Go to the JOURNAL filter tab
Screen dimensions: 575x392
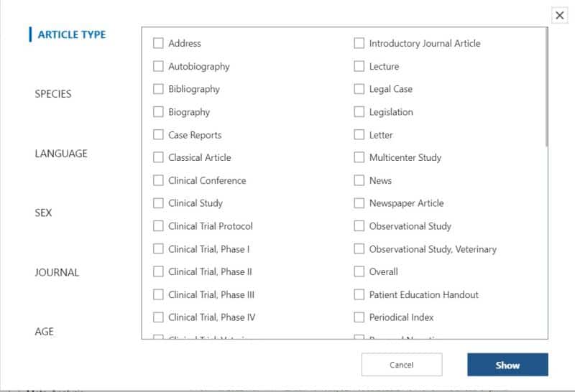[x=57, y=273]
